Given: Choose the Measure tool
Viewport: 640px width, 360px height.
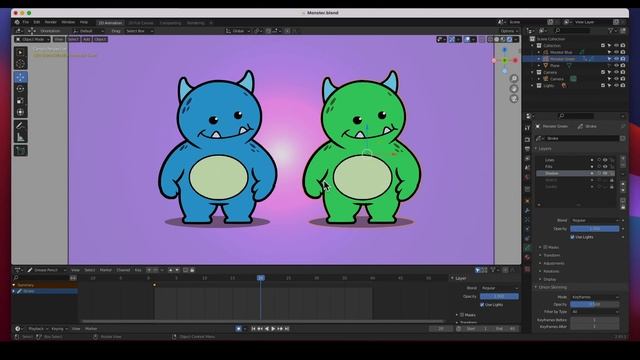Looking at the screenshot, I should [20, 138].
